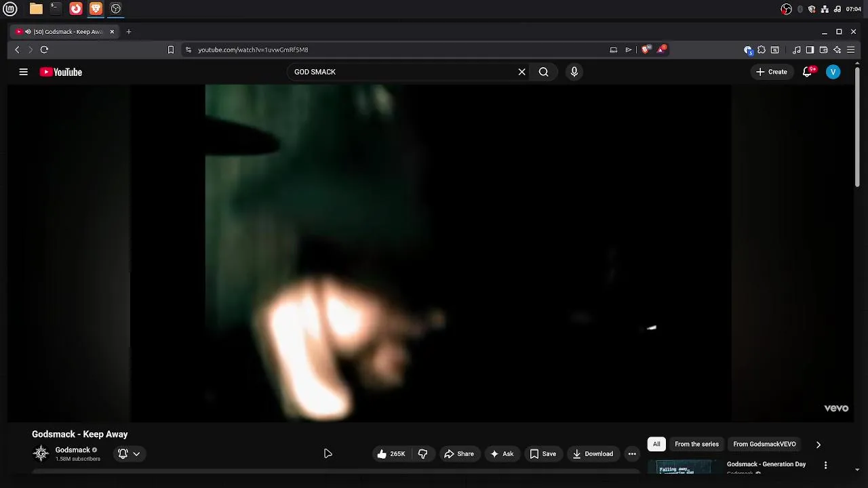This screenshot has width=868, height=488.
Task: Click the browser address bar URL
Action: coord(253,49)
